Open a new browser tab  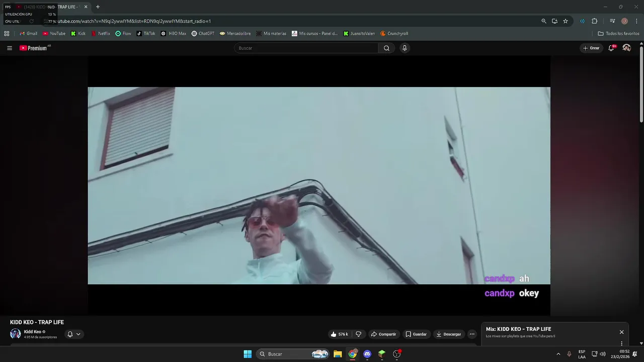coord(98,7)
